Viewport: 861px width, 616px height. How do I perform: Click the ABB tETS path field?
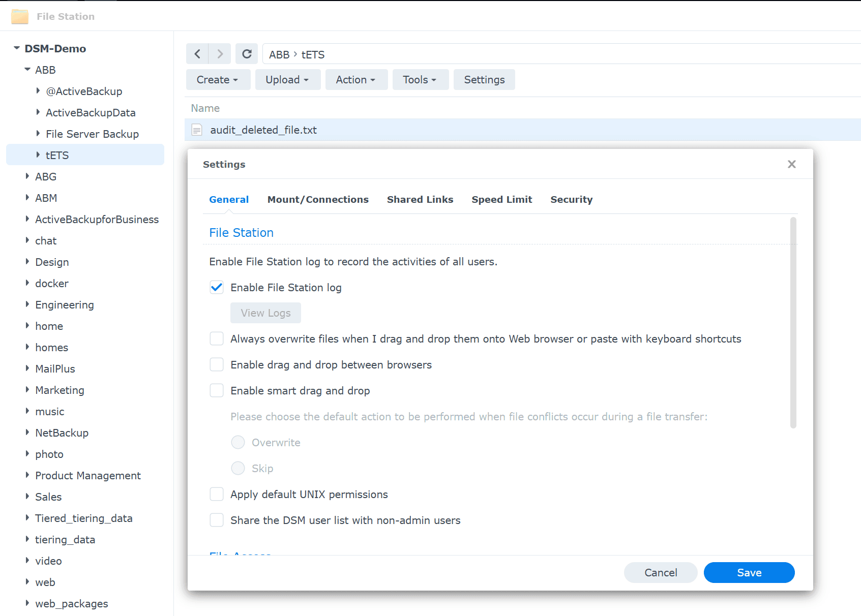click(561, 54)
